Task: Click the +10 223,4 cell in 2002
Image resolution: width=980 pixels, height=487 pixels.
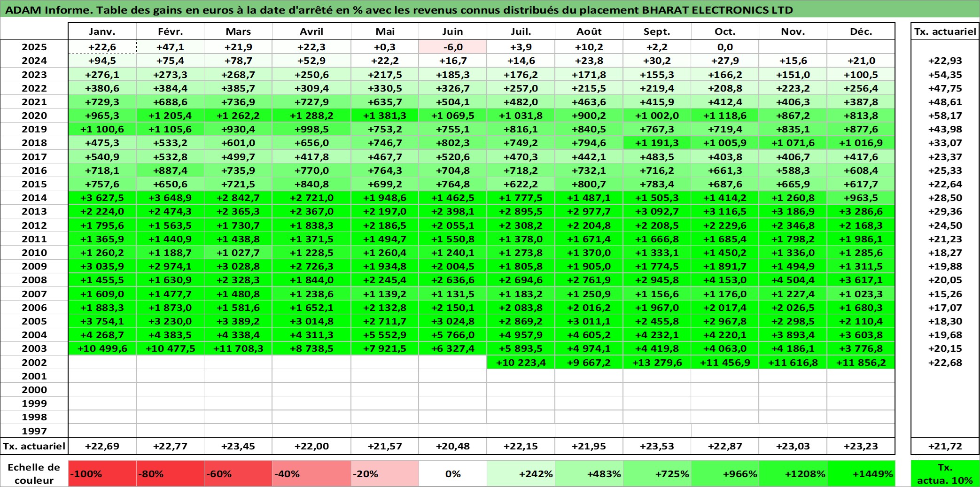Action: click(x=521, y=363)
